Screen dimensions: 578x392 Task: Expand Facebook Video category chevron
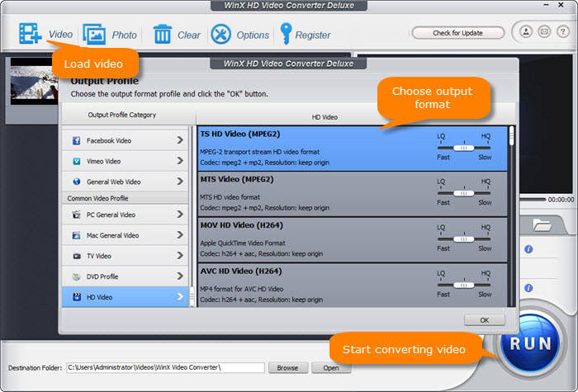(x=180, y=140)
